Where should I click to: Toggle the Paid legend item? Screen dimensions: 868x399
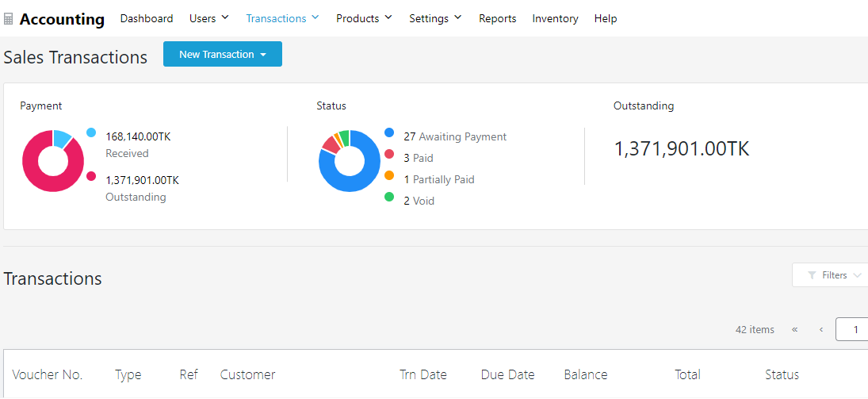[418, 158]
